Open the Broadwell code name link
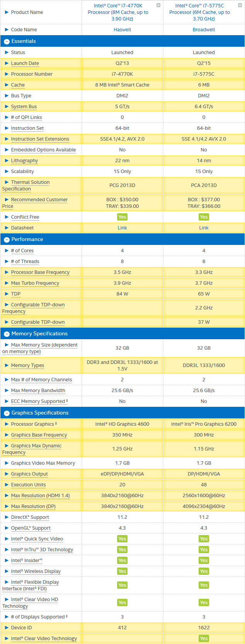Screen dimensions: 245x644 pos(204,30)
